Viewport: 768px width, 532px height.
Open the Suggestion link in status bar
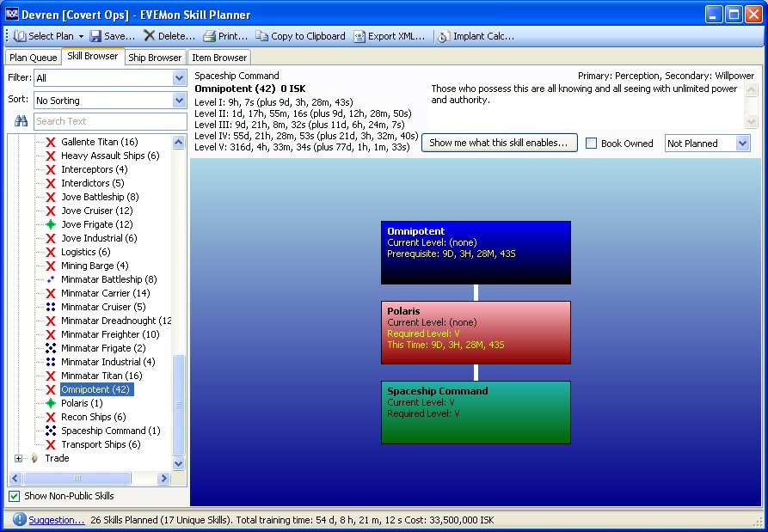click(56, 520)
